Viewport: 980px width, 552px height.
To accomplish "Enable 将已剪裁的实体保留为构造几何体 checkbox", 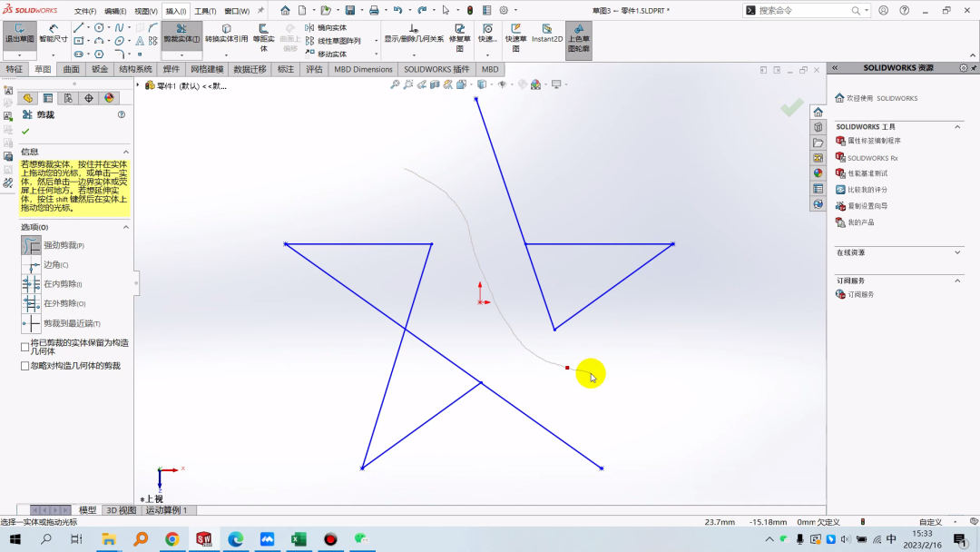I will coord(24,347).
